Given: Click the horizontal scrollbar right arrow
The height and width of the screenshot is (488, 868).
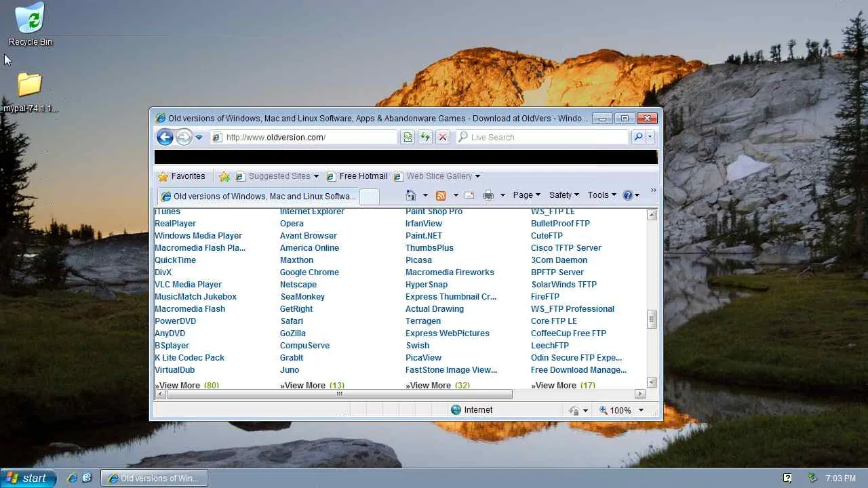Looking at the screenshot, I should [x=640, y=394].
